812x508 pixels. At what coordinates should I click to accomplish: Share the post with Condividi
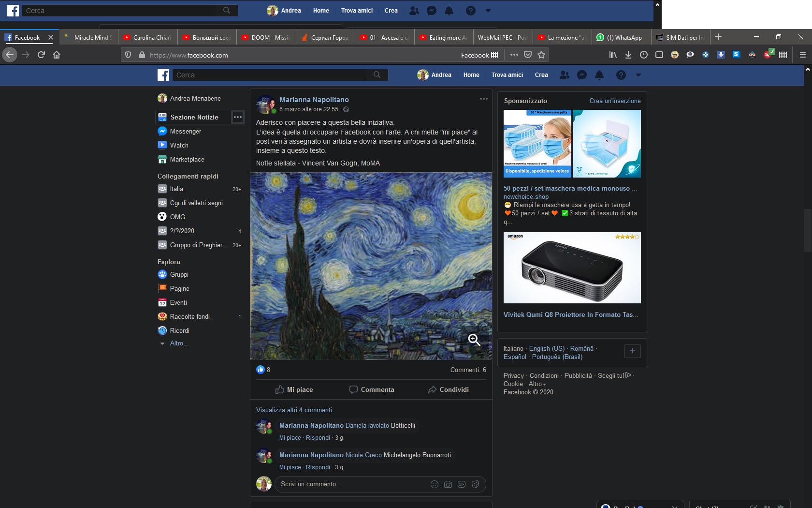448,389
